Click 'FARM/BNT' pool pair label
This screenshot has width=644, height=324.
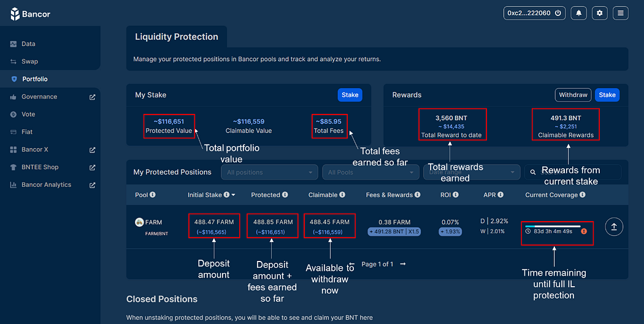[156, 234]
